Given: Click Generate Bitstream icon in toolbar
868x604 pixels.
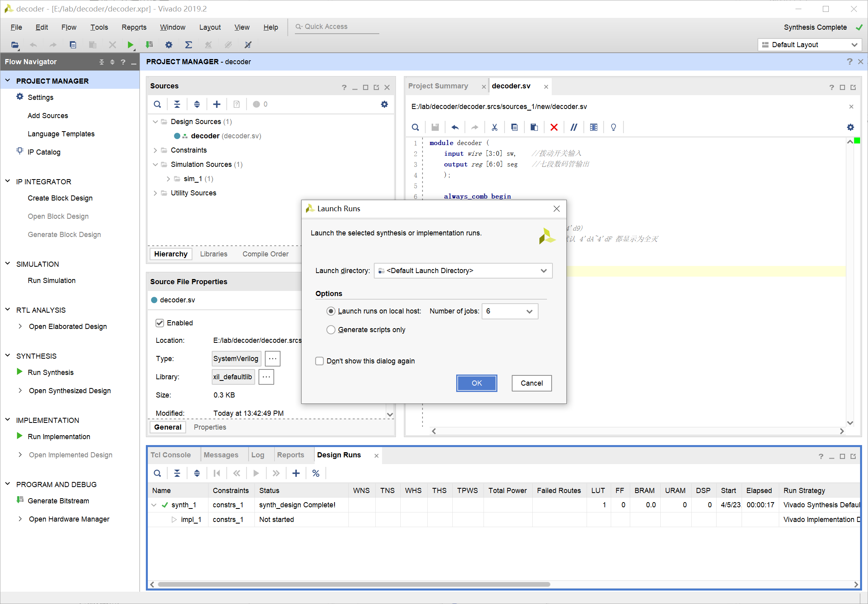Looking at the screenshot, I should [149, 45].
